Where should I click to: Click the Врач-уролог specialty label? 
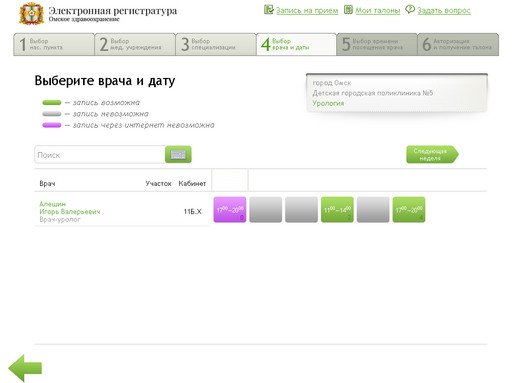click(x=60, y=219)
